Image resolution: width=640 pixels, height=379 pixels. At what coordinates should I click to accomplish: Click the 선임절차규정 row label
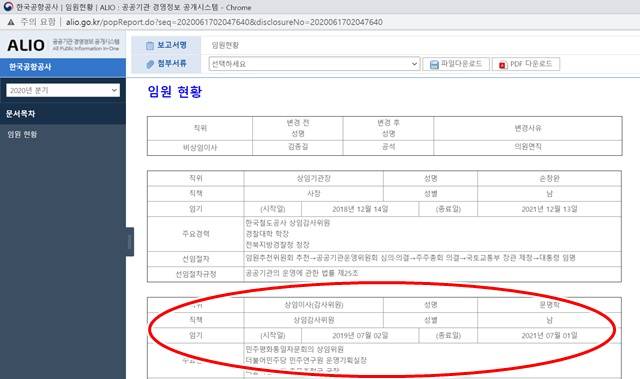(196, 274)
